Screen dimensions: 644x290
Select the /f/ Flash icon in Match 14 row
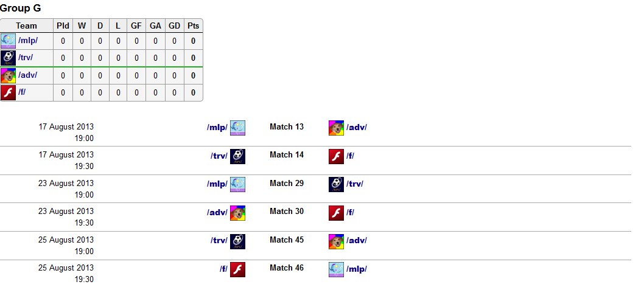tap(337, 156)
